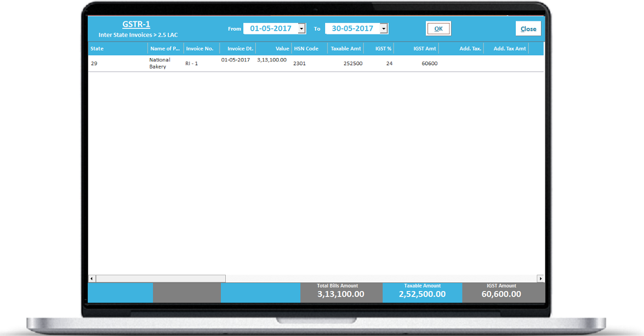The width and height of the screenshot is (644, 336).
Task: Click HSN code cell 2301
Action: (299, 63)
